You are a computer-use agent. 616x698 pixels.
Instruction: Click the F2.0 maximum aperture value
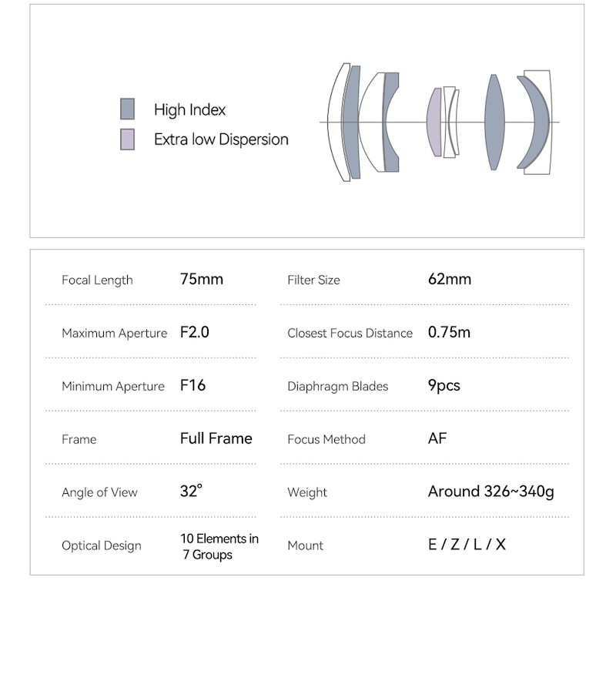(x=194, y=332)
